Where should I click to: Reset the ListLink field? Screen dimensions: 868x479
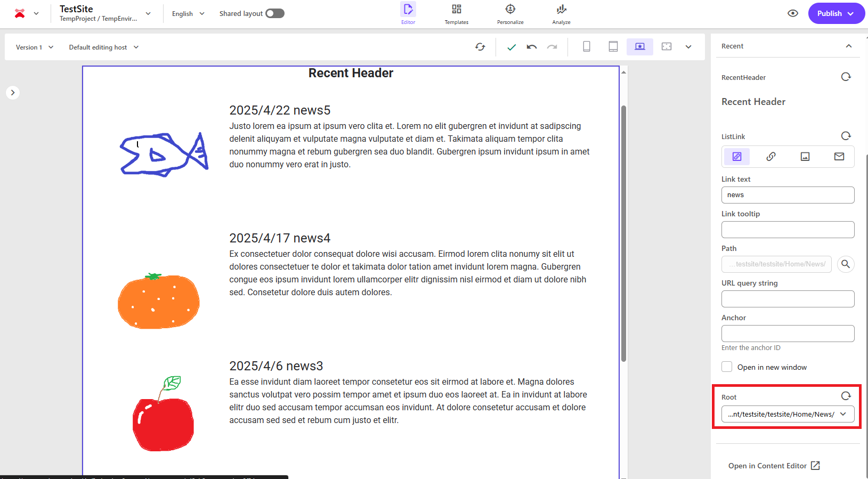tap(846, 136)
